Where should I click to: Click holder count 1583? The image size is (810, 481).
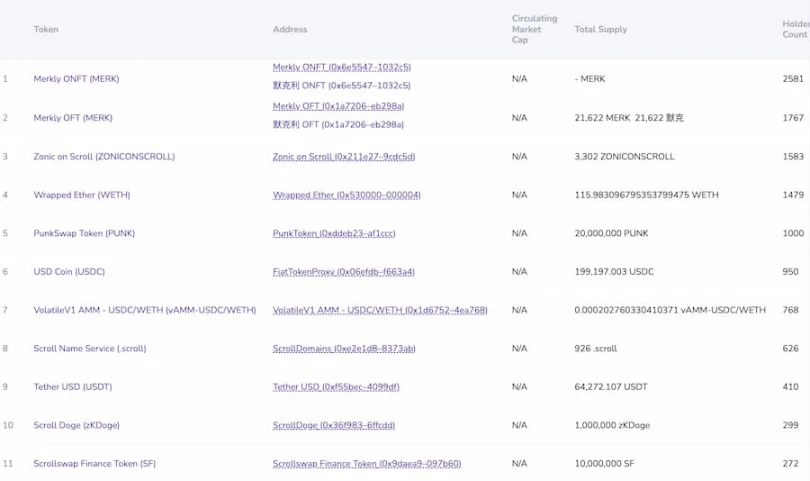pos(793,157)
